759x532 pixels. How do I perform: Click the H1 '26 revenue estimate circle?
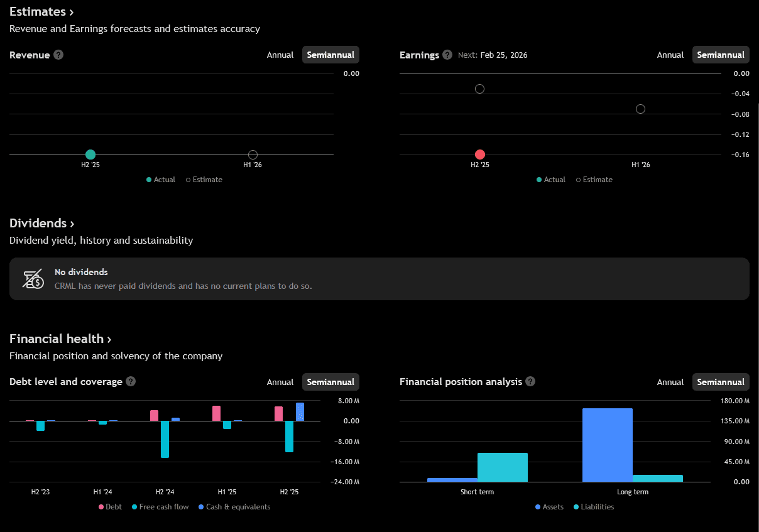pyautogui.click(x=253, y=155)
